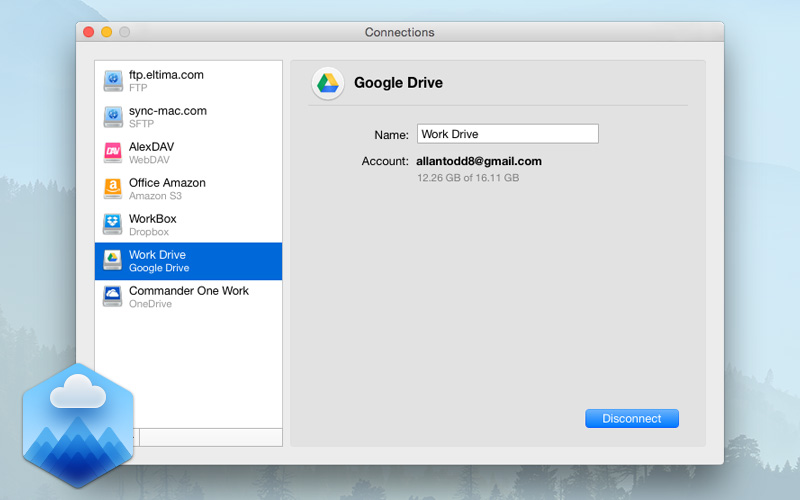Viewport: 800px width, 500px height.
Task: Select the WorkBox connection
Action: point(188,224)
